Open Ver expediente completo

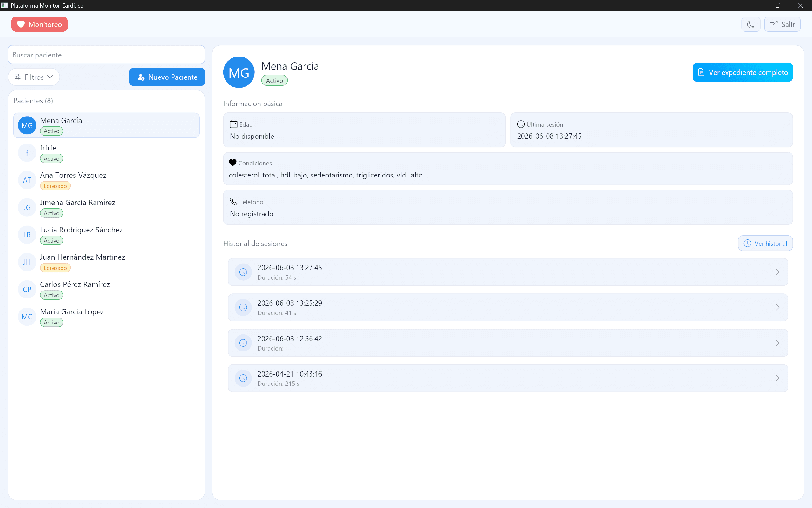(743, 72)
